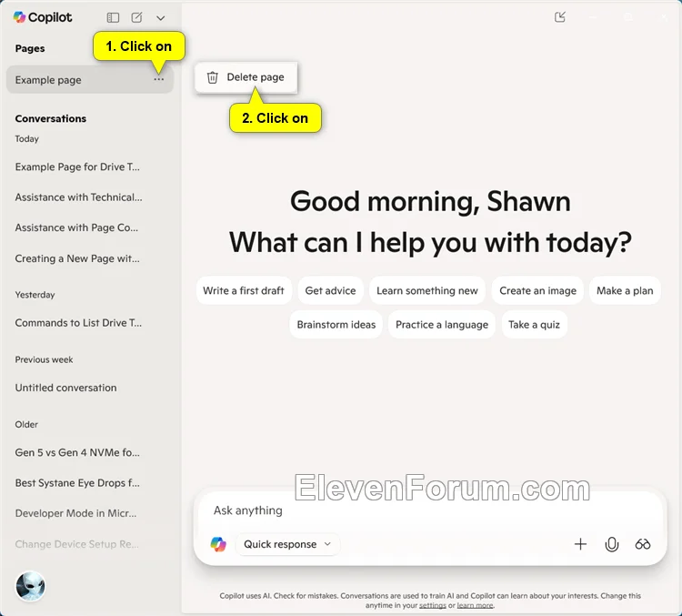Open conversation Assistance with Page Co...
Viewport: 682px width, 616px height.
point(76,227)
